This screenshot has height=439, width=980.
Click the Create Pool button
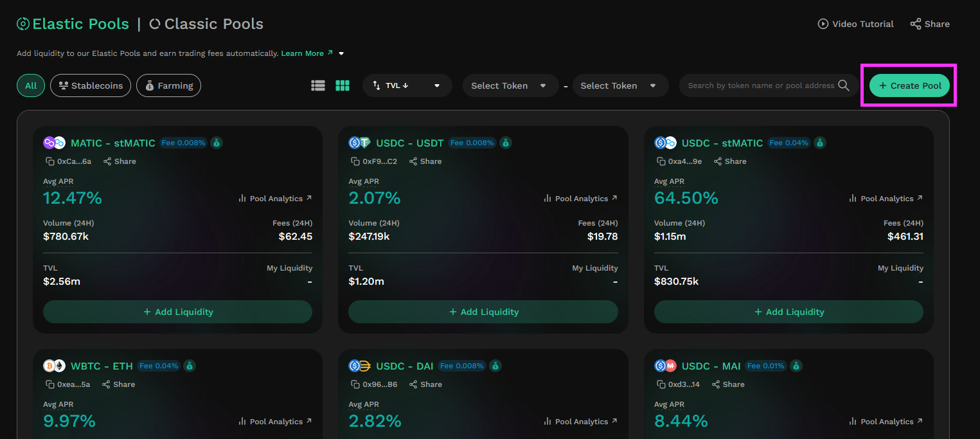click(x=909, y=85)
